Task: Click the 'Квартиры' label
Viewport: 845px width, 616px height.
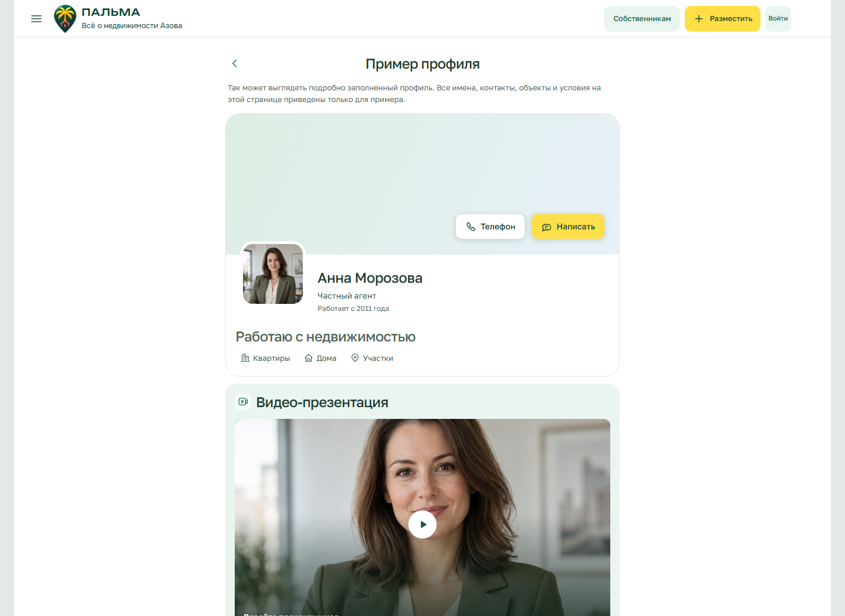Action: tap(271, 358)
